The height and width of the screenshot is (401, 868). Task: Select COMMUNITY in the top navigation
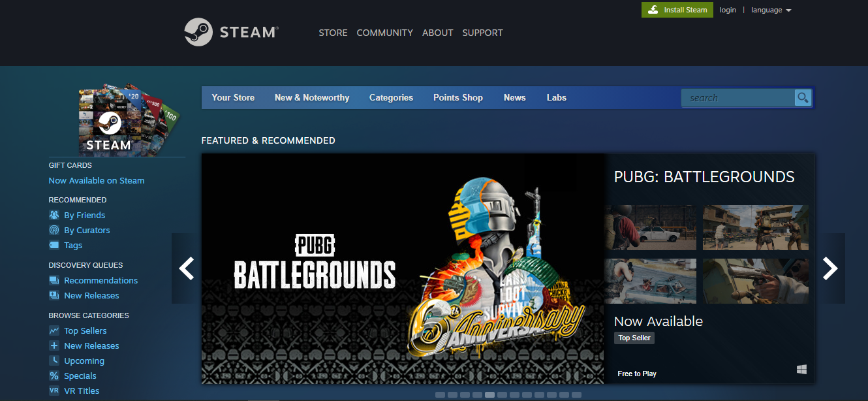384,33
